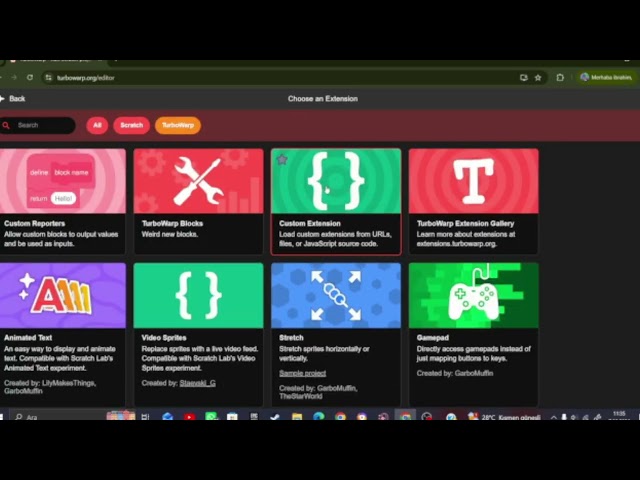Image resolution: width=640 pixels, height=480 pixels.
Task: Click 'Choose an Extension' header title
Action: 322,99
